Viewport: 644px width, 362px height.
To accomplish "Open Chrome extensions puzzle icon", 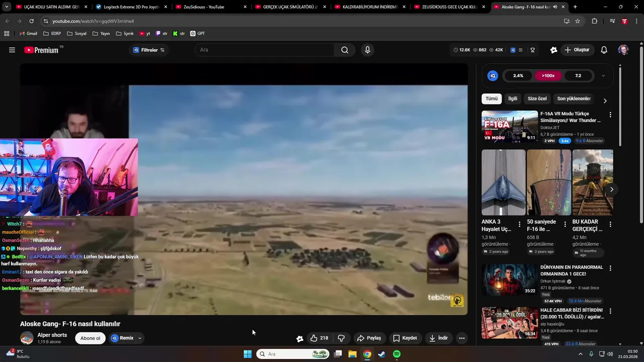I will pos(594,21).
